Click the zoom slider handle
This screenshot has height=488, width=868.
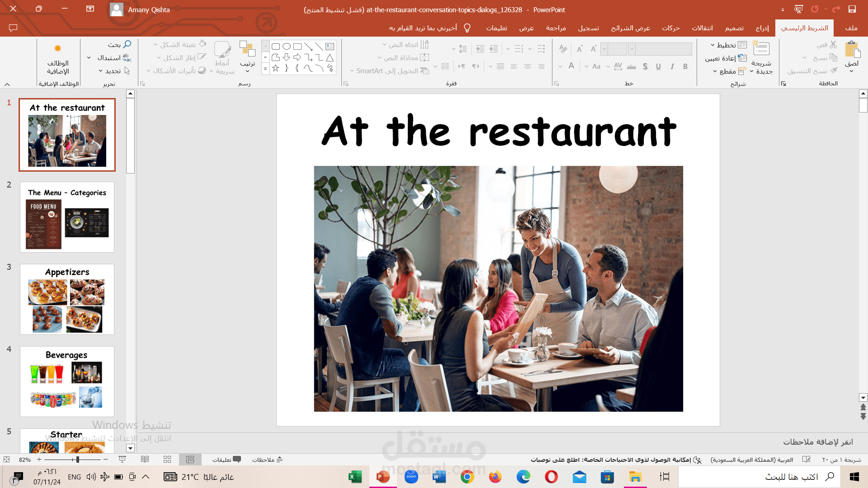click(78, 460)
